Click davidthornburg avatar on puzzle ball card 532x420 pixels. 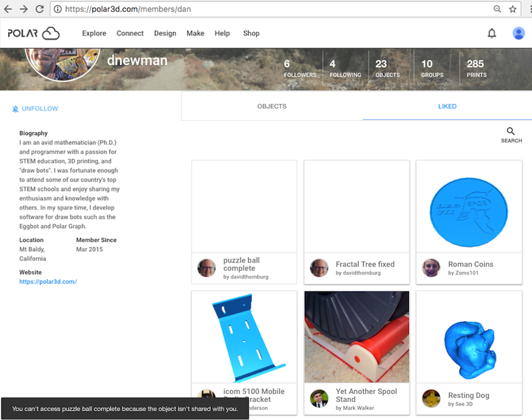click(206, 268)
